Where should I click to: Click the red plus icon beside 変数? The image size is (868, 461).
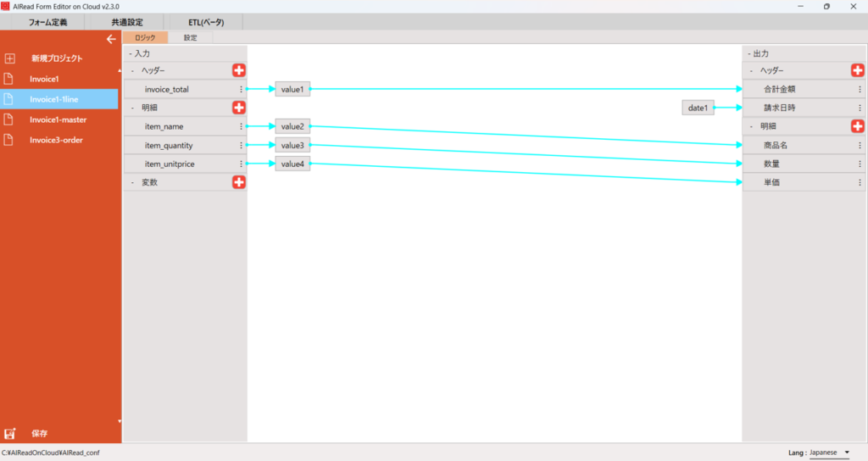(239, 182)
